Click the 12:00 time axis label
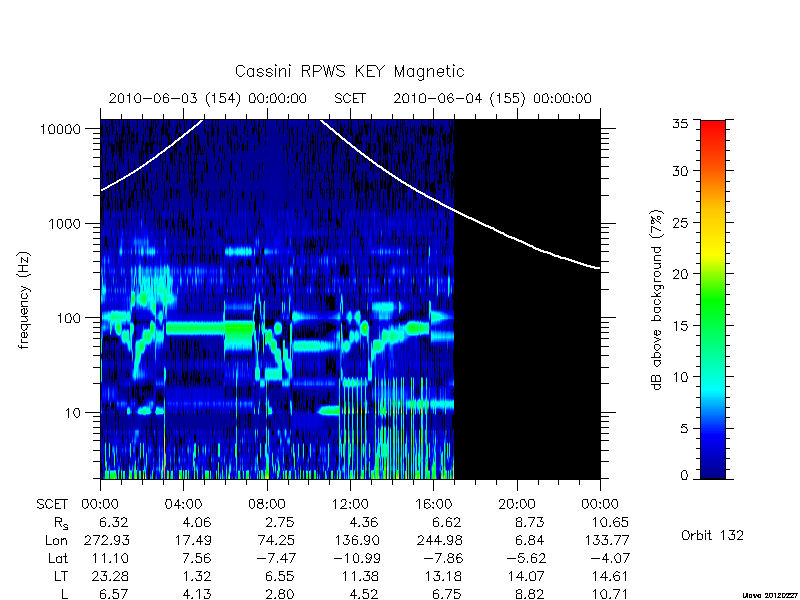 click(350, 505)
